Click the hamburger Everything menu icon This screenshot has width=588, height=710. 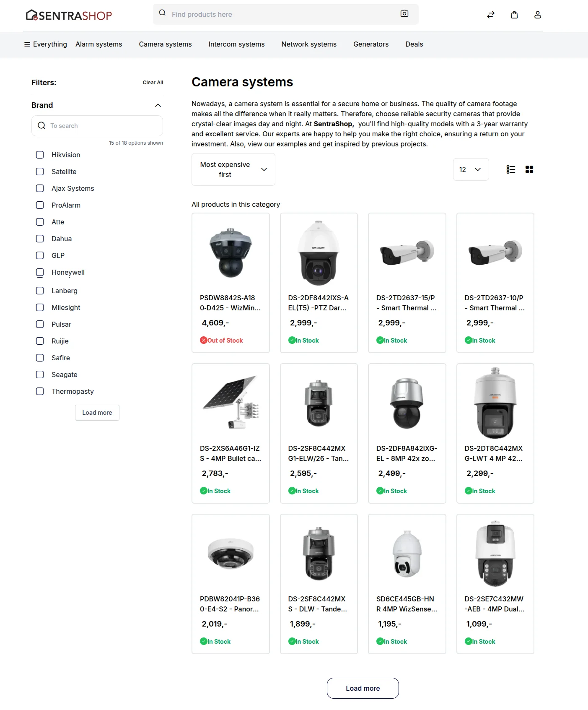click(27, 44)
